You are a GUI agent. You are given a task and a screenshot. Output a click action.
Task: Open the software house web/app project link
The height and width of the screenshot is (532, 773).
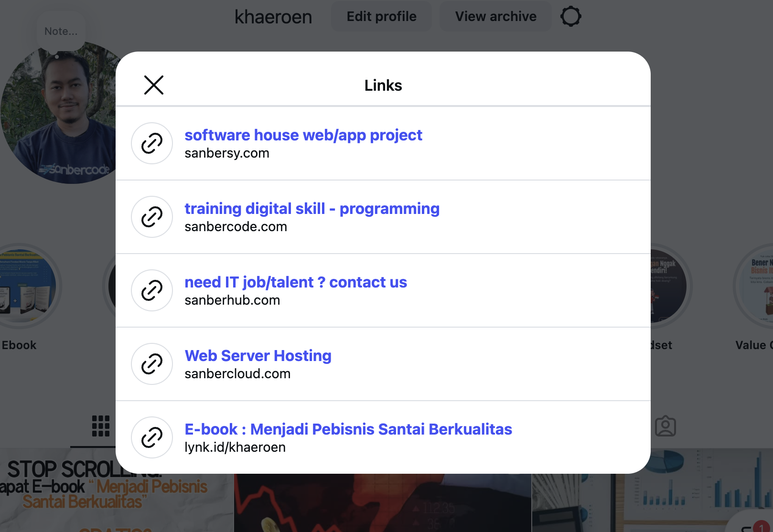pyautogui.click(x=303, y=135)
